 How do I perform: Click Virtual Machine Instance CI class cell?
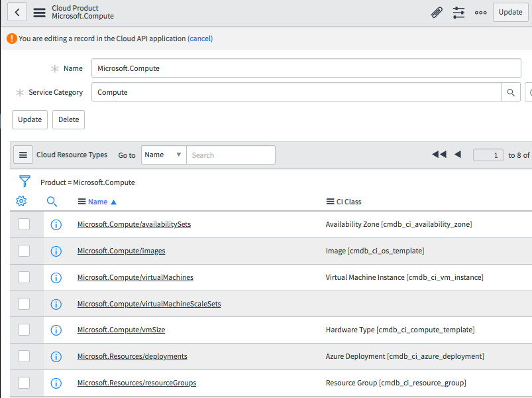coord(404,277)
